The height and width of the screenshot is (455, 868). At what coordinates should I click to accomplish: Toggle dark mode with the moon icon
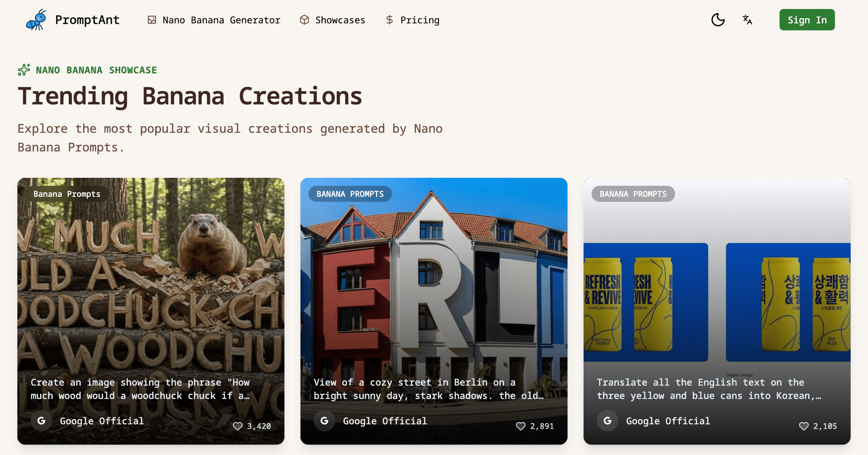point(718,20)
